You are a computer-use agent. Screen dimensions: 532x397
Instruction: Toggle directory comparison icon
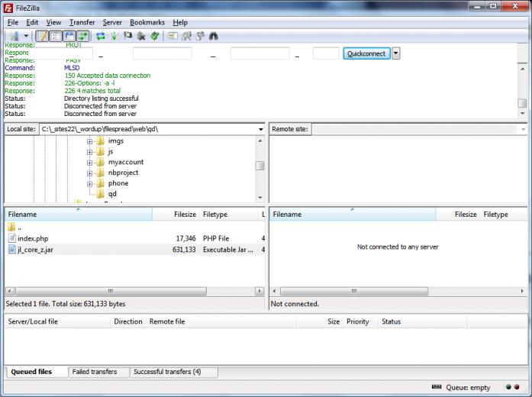click(x=186, y=36)
